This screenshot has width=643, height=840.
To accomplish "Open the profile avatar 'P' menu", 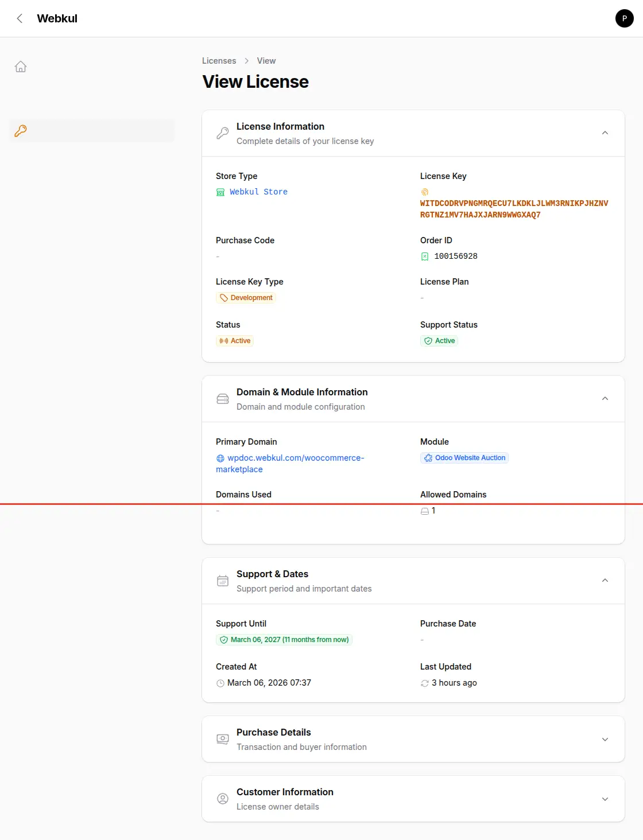I will click(624, 18).
